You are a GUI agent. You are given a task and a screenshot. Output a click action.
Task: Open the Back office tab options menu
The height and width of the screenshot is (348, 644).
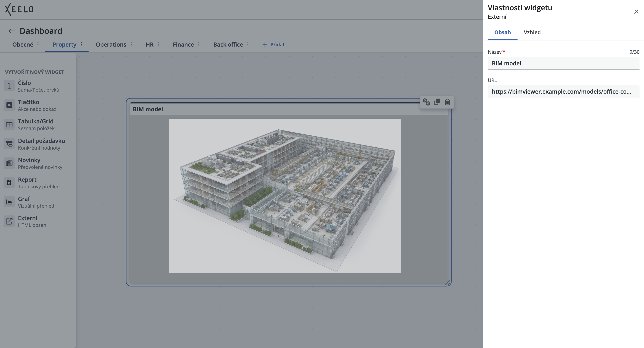(x=248, y=44)
